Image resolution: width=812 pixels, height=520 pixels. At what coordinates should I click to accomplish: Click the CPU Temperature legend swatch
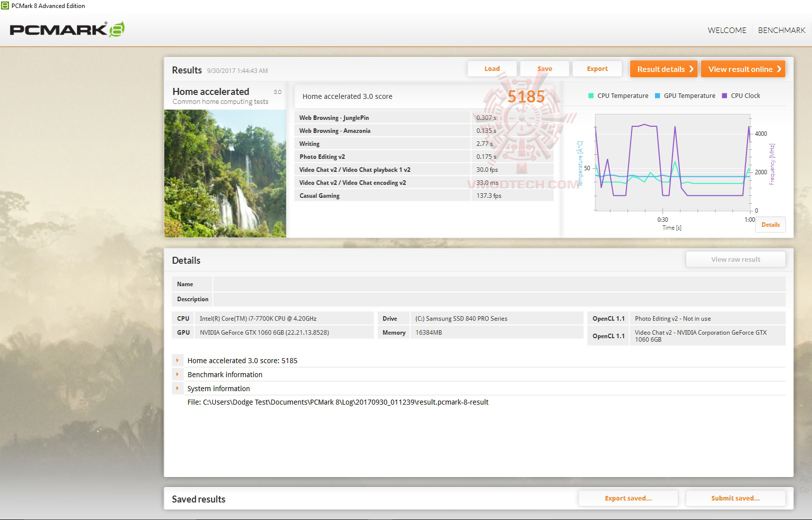(591, 95)
